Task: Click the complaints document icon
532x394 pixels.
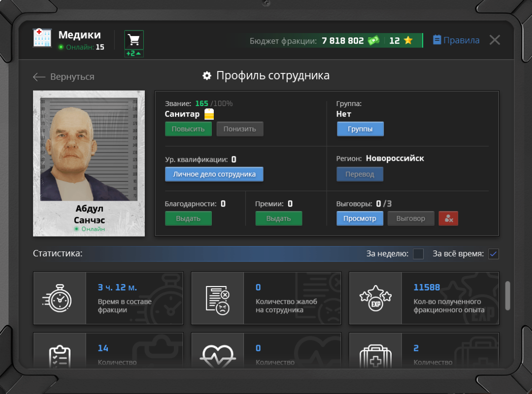Action: (x=218, y=298)
